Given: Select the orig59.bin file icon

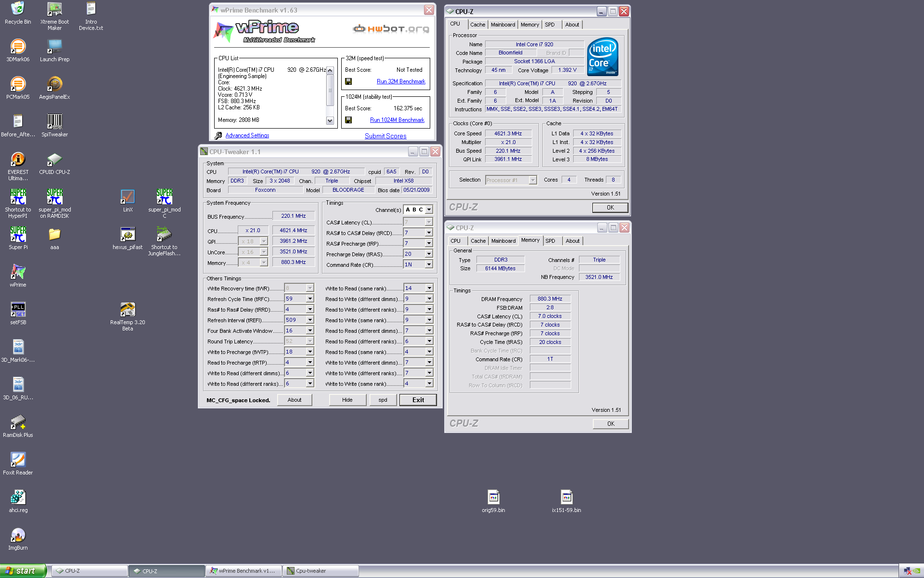Looking at the screenshot, I should point(493,501).
